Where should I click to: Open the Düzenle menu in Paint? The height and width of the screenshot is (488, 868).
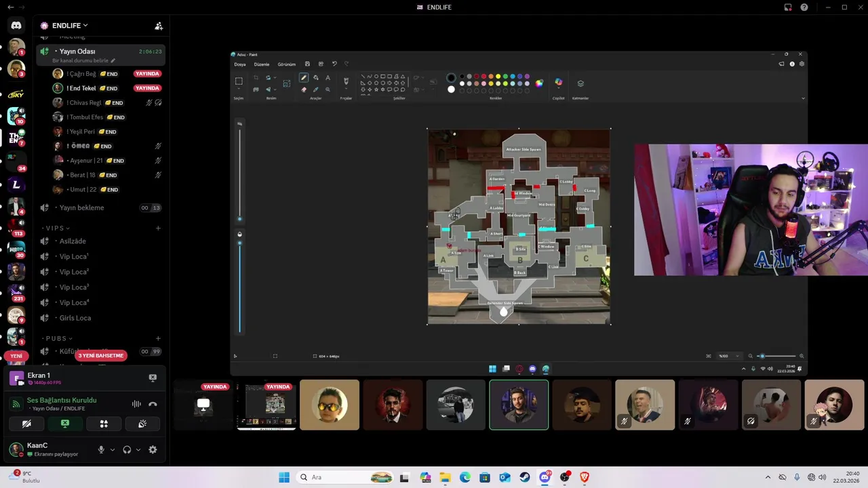(262, 64)
